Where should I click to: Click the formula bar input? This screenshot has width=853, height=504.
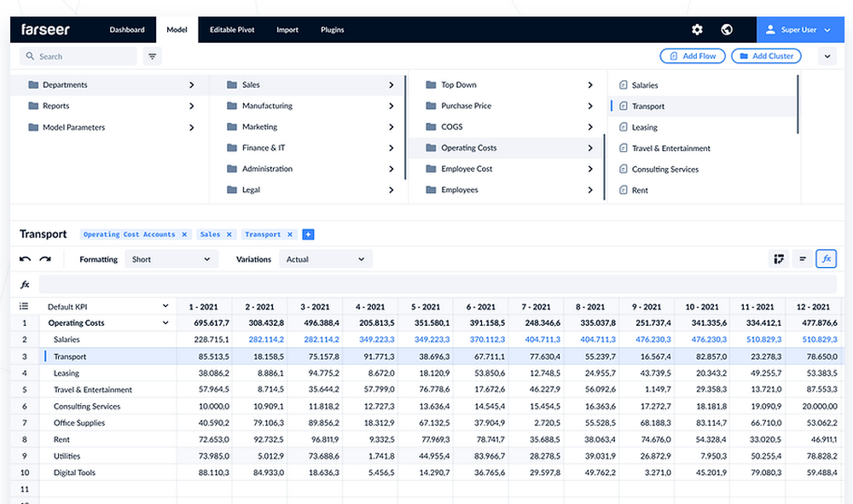pos(438,284)
